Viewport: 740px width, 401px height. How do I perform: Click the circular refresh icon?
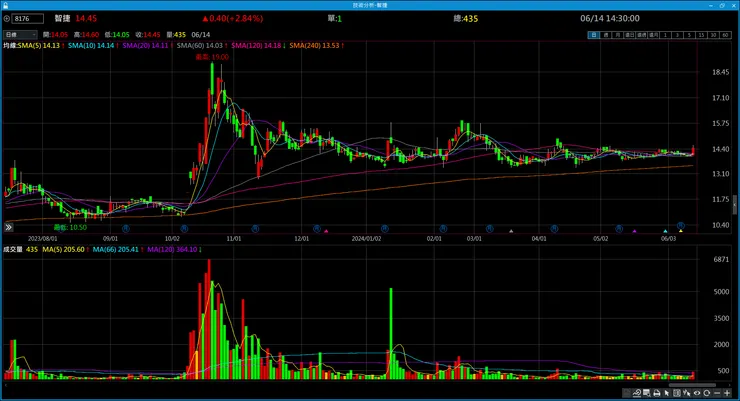coord(706,393)
